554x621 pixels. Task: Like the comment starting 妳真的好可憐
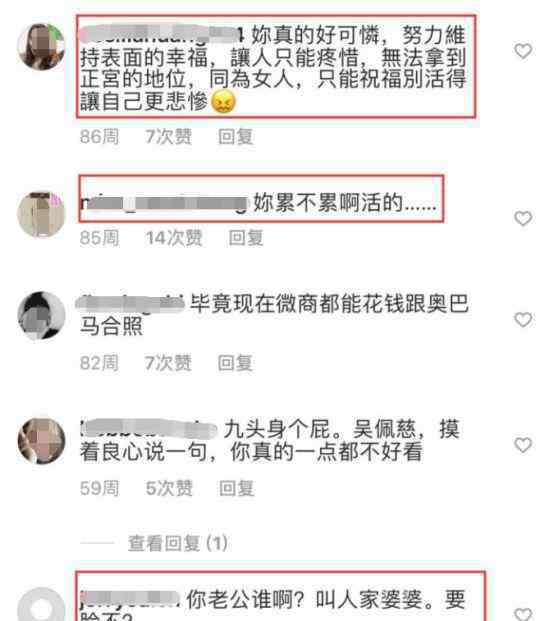pyautogui.click(x=523, y=51)
